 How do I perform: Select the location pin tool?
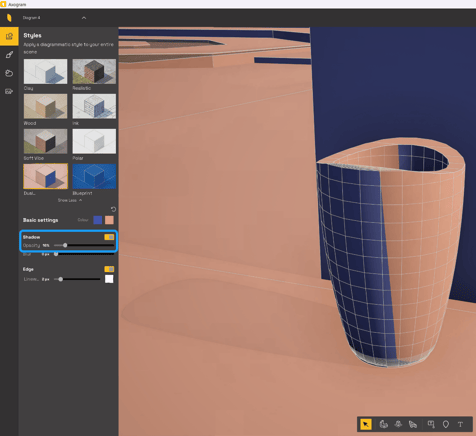click(446, 424)
